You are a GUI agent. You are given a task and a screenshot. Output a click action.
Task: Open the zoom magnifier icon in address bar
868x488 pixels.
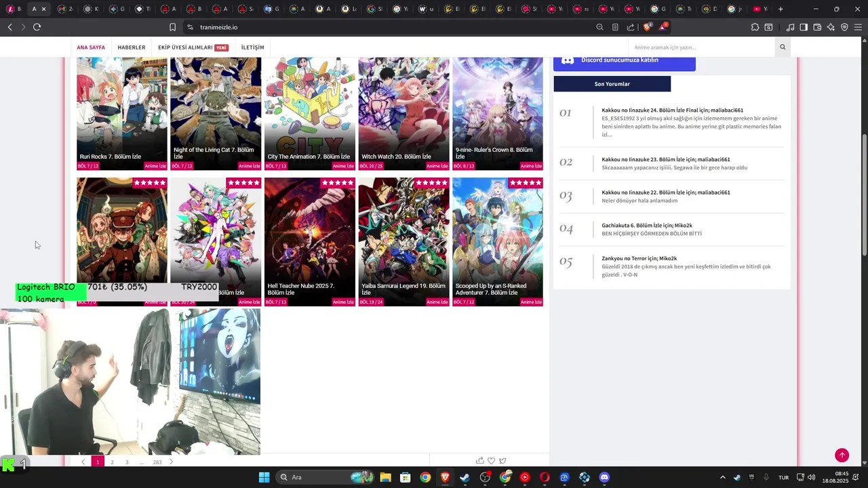click(599, 27)
